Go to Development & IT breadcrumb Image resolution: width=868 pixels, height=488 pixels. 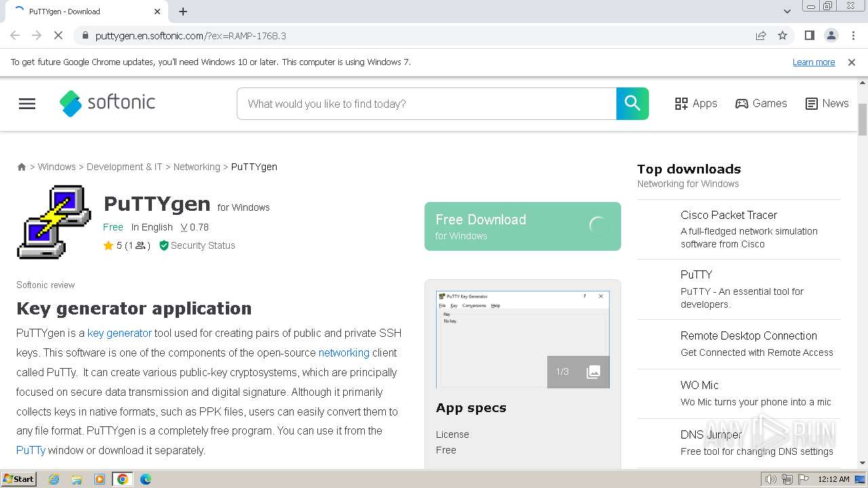[125, 167]
